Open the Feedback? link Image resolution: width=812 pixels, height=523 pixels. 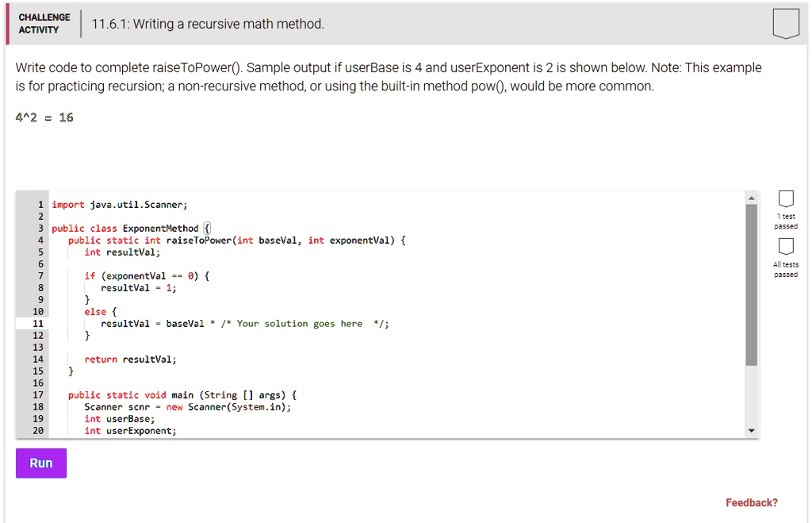pyautogui.click(x=752, y=502)
